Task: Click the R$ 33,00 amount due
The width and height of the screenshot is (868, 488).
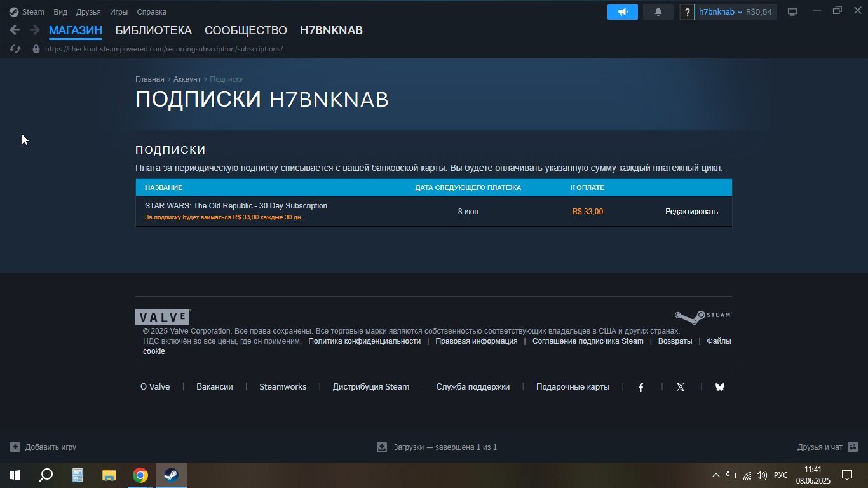Action: (x=588, y=212)
